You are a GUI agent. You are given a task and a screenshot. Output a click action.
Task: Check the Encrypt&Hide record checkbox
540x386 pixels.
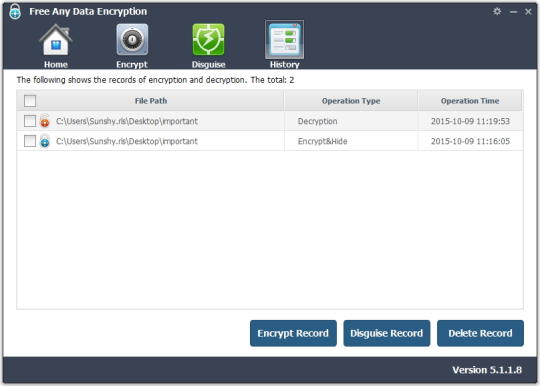tap(30, 141)
